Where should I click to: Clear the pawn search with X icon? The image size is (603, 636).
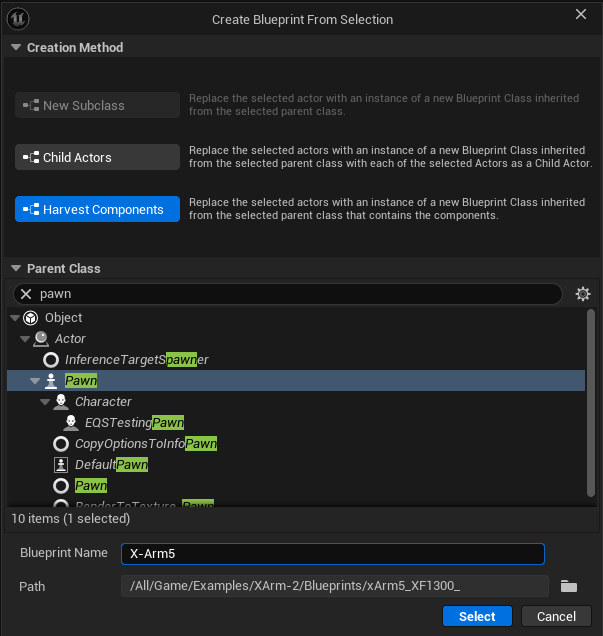(27, 294)
